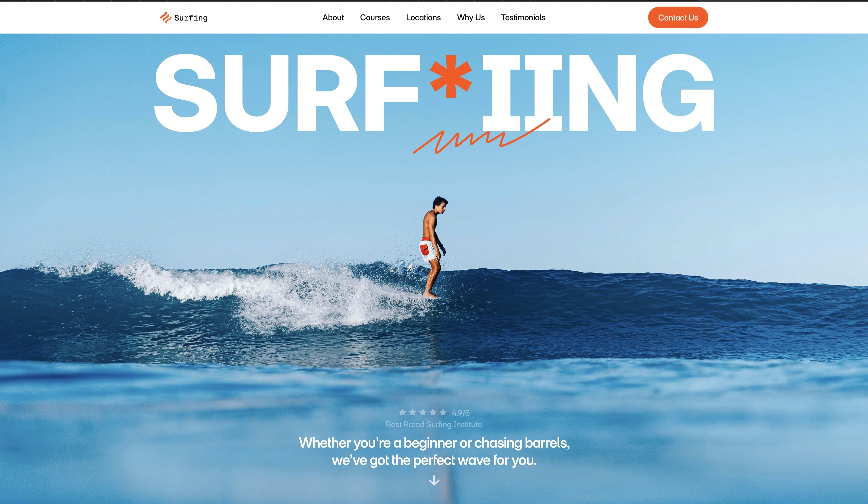Click the 4.9/5 rating text
Screen dimensions: 868x504
pyautogui.click(x=461, y=413)
